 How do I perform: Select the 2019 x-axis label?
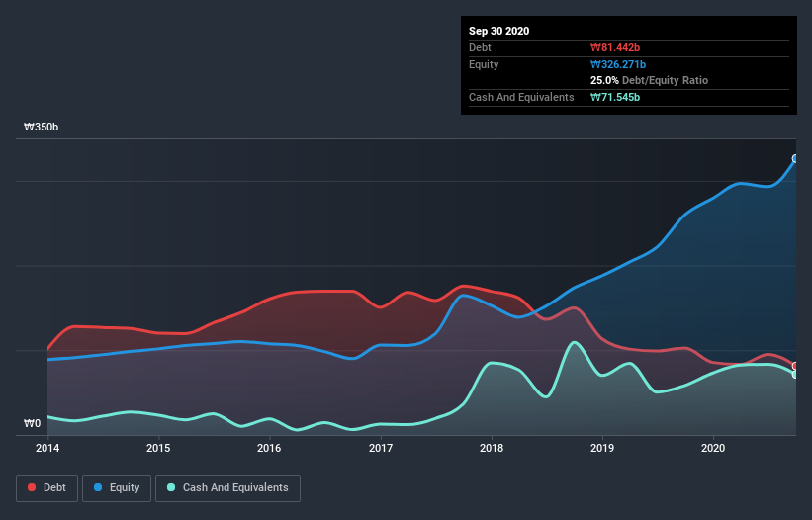pyautogui.click(x=602, y=448)
